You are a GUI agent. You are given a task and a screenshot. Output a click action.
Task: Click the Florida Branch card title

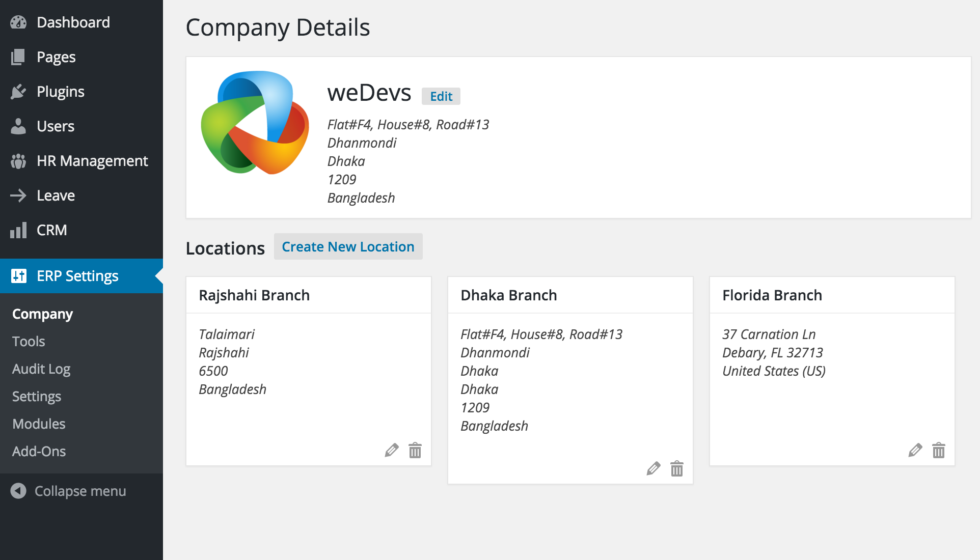click(772, 295)
